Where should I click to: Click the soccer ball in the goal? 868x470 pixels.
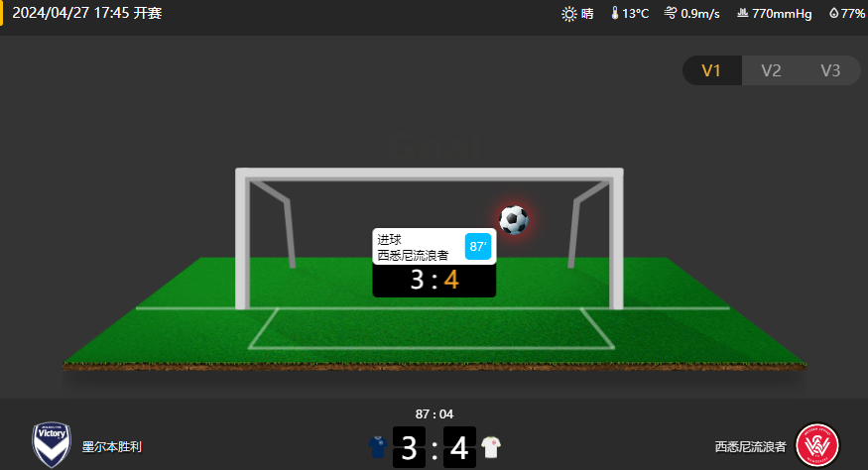click(x=514, y=220)
